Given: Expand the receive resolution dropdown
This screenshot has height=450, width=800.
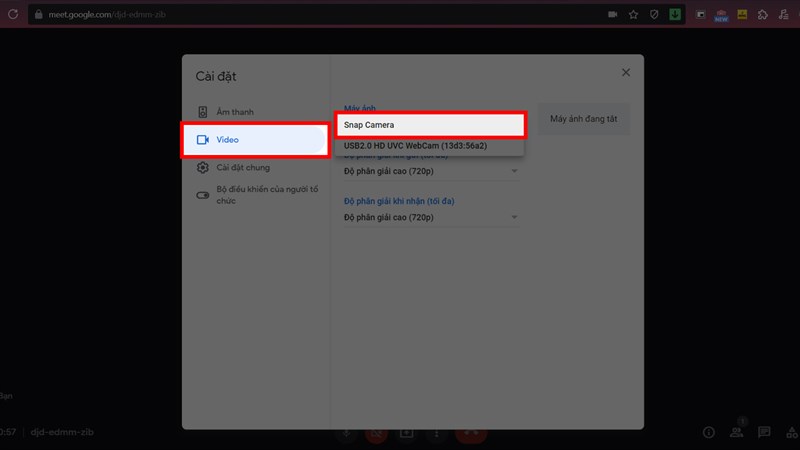Looking at the screenshot, I should pyautogui.click(x=515, y=218).
